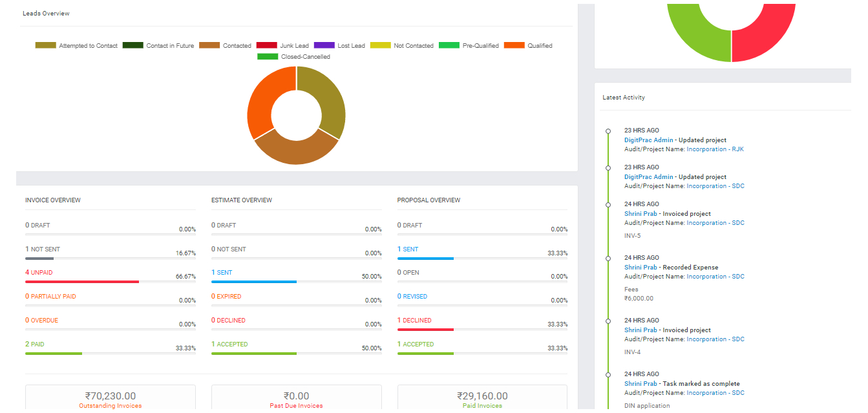Open the 2 Paid invoices entry

pos(35,344)
